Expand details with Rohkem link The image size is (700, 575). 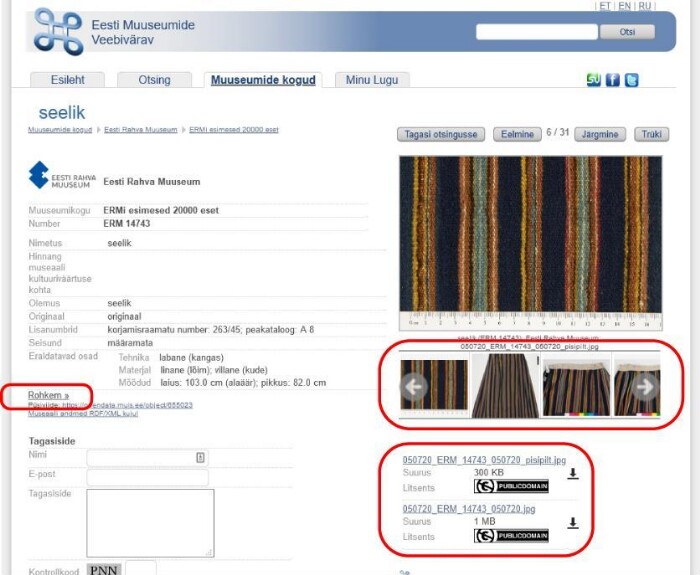(48, 395)
